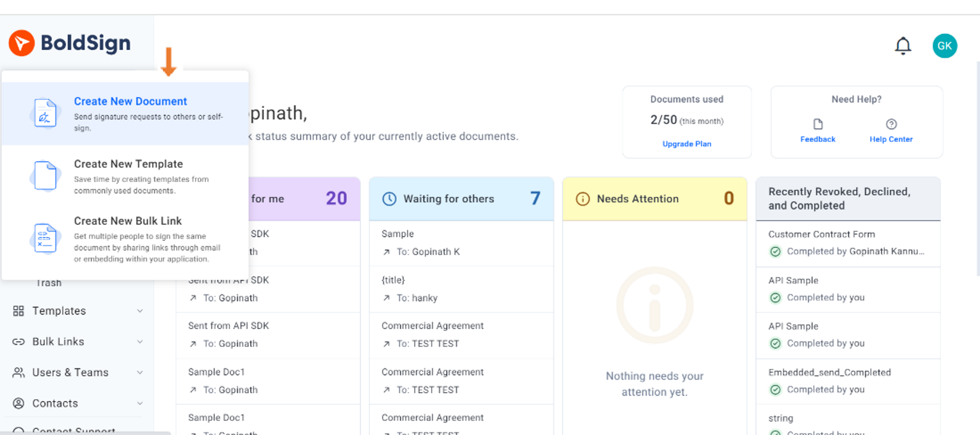Viewport: 980px width, 435px height.
Task: Click the Upgrade Plan link
Action: [687, 144]
